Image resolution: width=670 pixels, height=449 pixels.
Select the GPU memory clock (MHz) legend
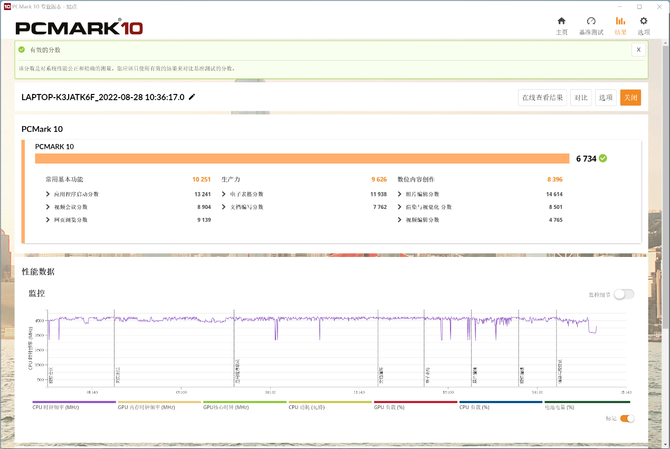coord(159,405)
